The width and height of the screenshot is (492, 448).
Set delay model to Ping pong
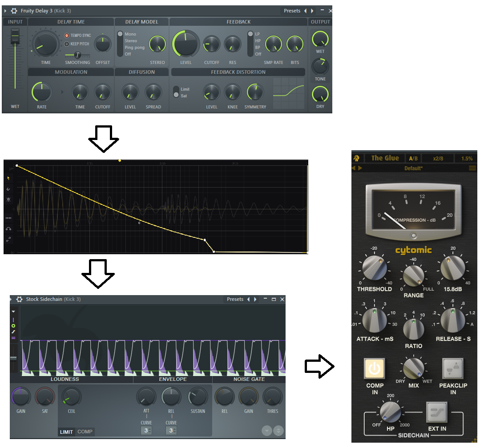click(x=134, y=48)
